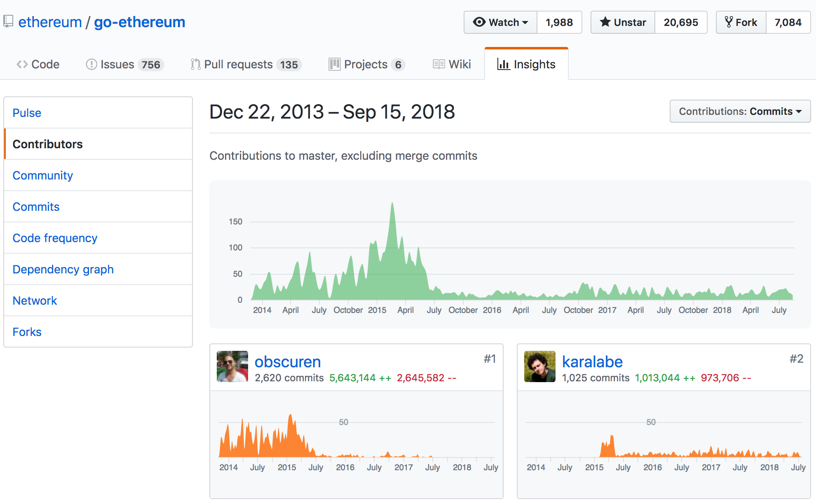816x504 pixels.
Task: Fork the go-ethereum repository
Action: [x=741, y=22]
